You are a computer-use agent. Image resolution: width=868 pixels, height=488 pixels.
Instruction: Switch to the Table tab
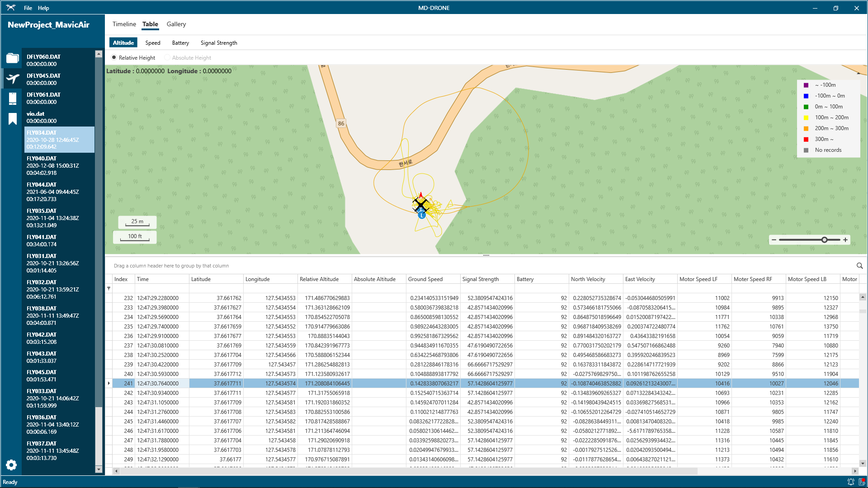(150, 24)
